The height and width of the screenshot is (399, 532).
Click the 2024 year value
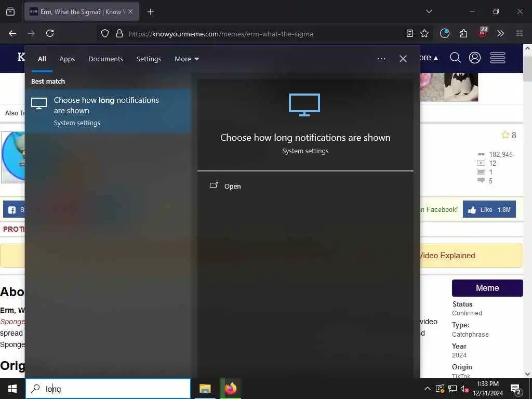pos(459,355)
